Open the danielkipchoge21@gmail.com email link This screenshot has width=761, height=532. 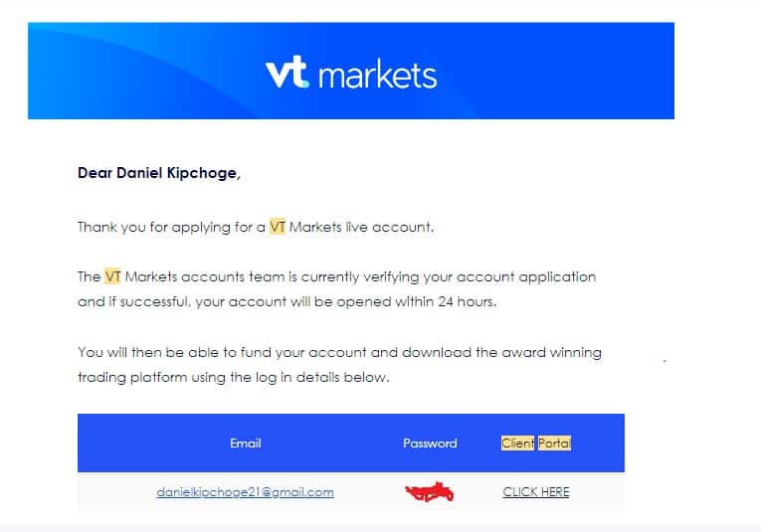coord(245,492)
